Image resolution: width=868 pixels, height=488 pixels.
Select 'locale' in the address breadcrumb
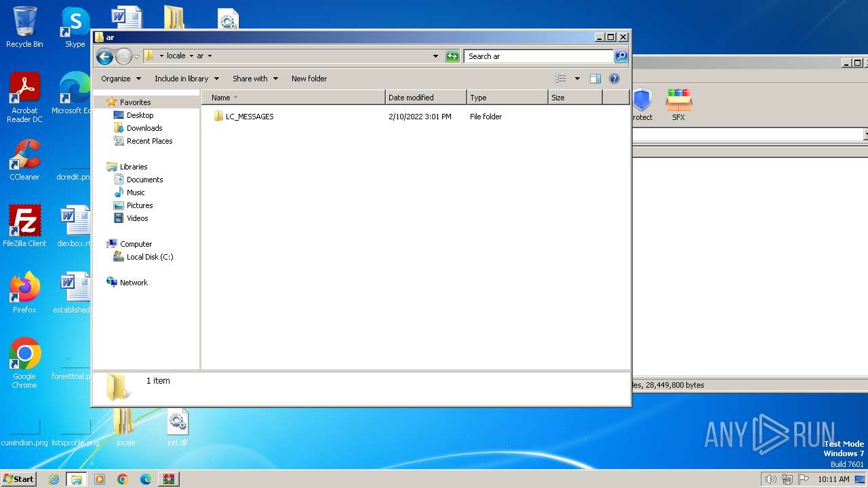click(x=176, y=56)
